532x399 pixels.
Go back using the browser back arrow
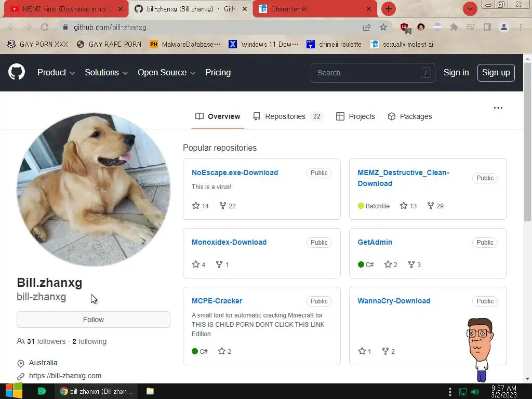click(11, 27)
